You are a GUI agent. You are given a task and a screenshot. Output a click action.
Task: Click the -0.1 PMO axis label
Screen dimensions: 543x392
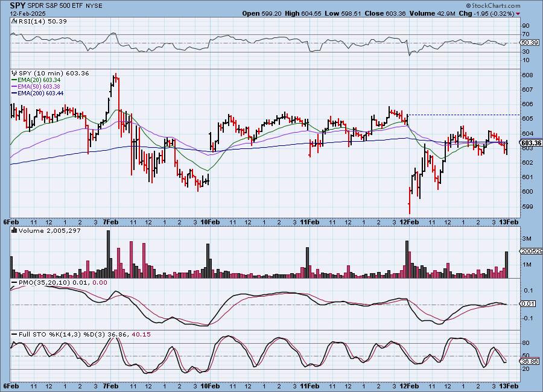[528, 318]
